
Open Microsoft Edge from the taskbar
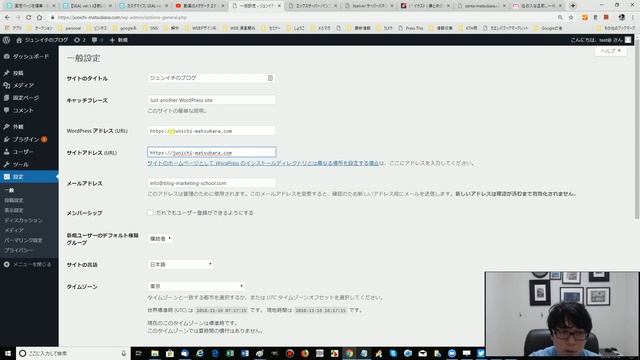215,353
